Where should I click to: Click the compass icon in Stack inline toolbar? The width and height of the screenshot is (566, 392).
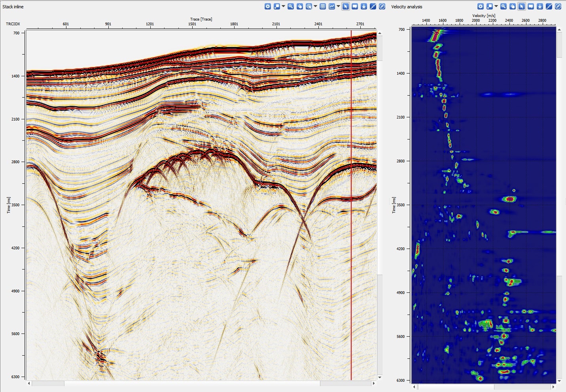pyautogui.click(x=382, y=6)
